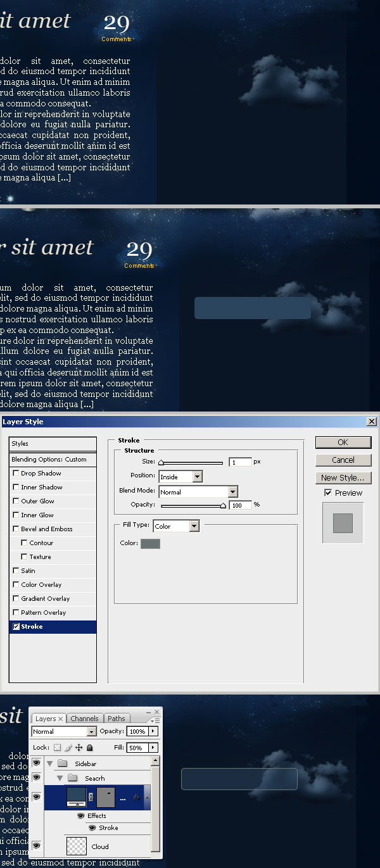Select Styles in the Layer Style list
Screen dimensions: 380x868
(x=53, y=444)
